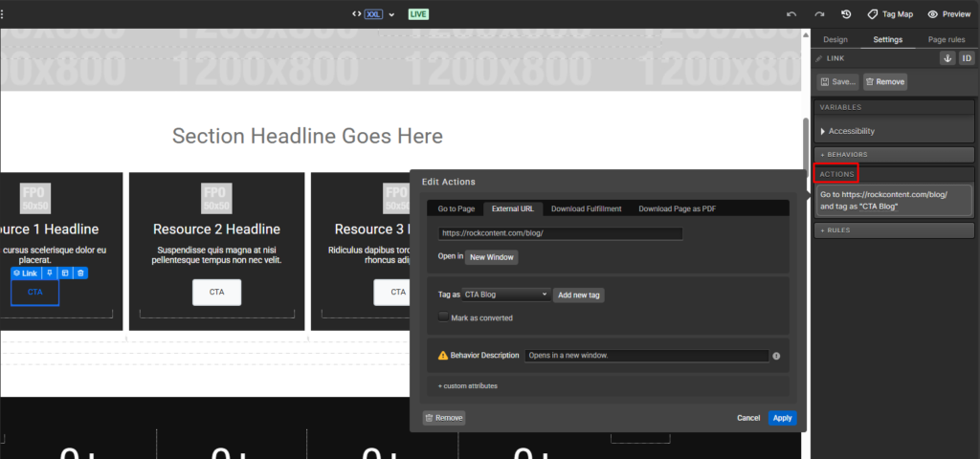Click Add new tag button
Image resolution: width=980 pixels, height=459 pixels.
tap(579, 295)
